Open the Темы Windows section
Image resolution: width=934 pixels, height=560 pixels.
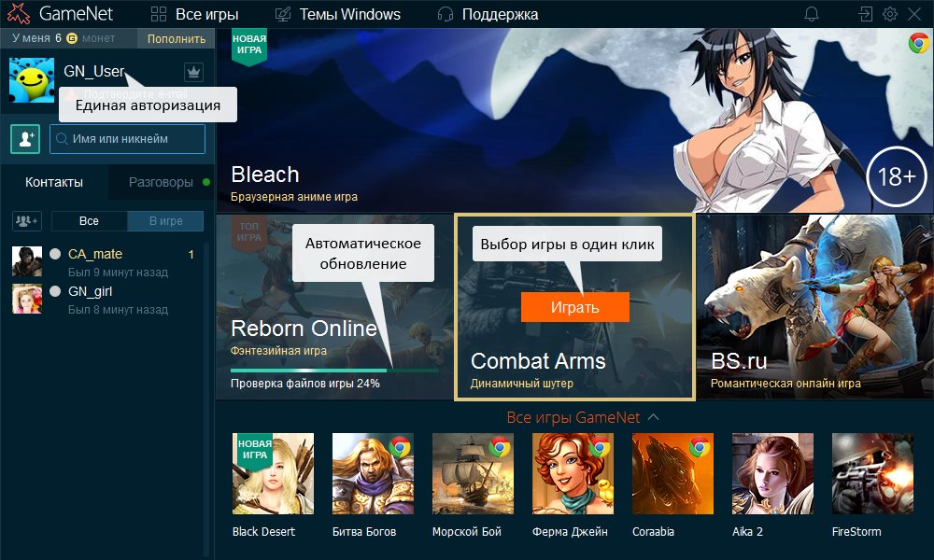pyautogui.click(x=338, y=14)
